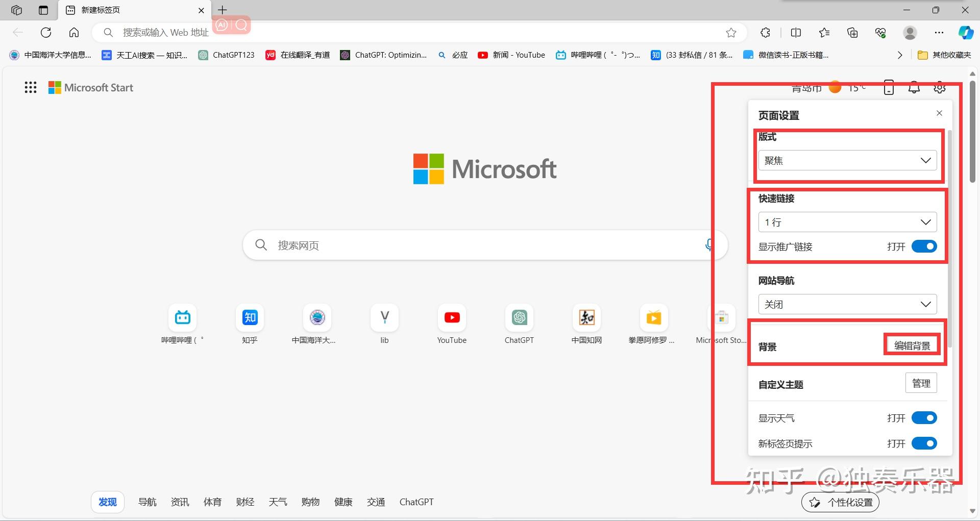Screen dimensions: 980x521
Task: Add this page to favorites star icon
Action: 731,33
